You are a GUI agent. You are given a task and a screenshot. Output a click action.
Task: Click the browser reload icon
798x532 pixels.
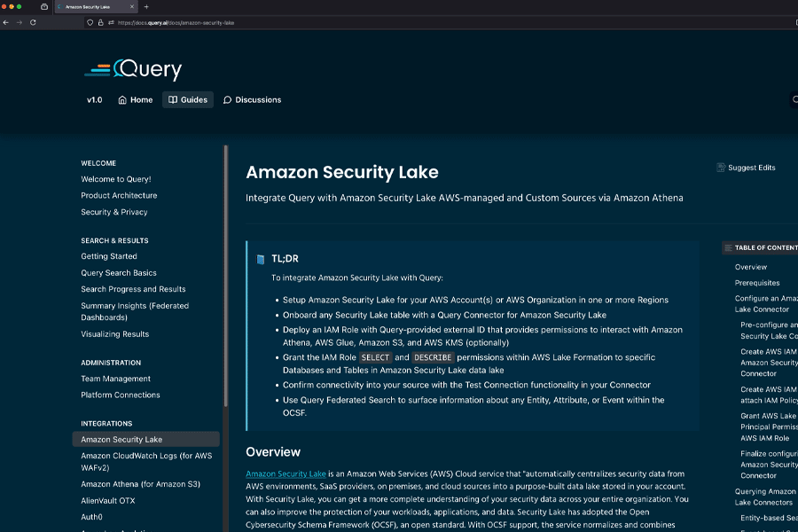tap(33, 22)
